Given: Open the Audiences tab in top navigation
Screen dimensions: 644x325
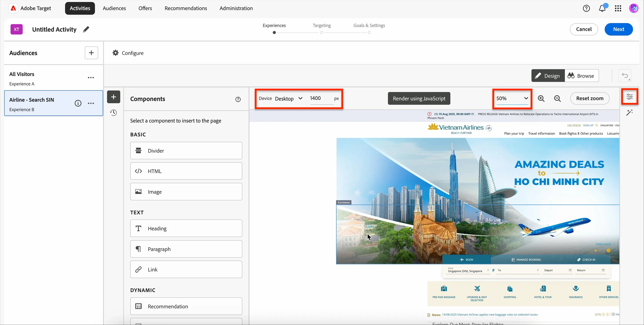Looking at the screenshot, I should coord(114,8).
